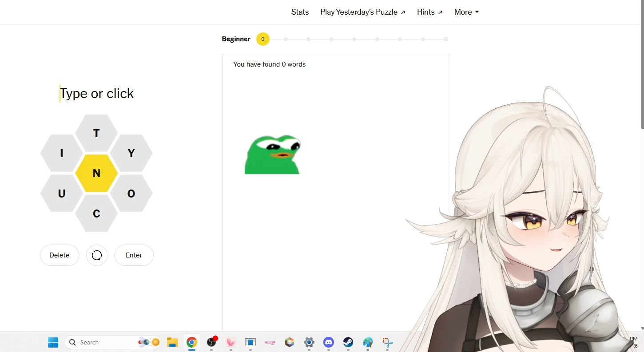The width and height of the screenshot is (644, 352).
Task: Click the yellow score marker showing 0
Action: click(x=263, y=39)
